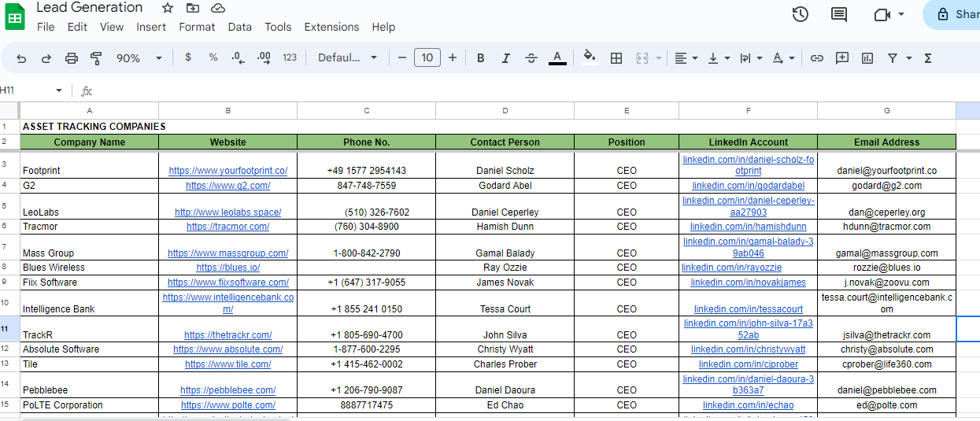Follow linkedin.com/in/godardabel link
Screen dimensions: 980x421
click(748, 186)
